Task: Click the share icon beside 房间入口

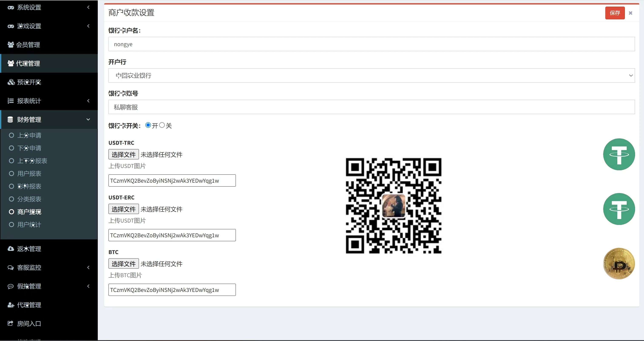Action: [10, 324]
